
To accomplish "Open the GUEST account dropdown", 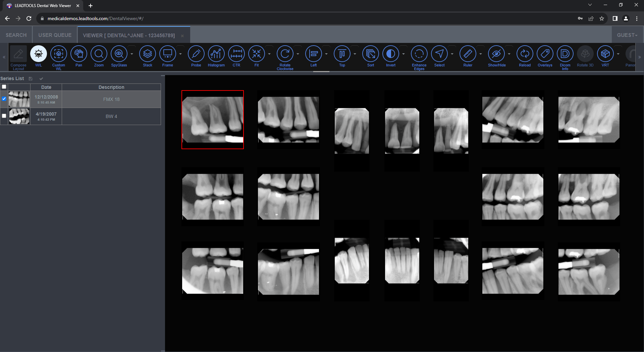I will tap(627, 35).
